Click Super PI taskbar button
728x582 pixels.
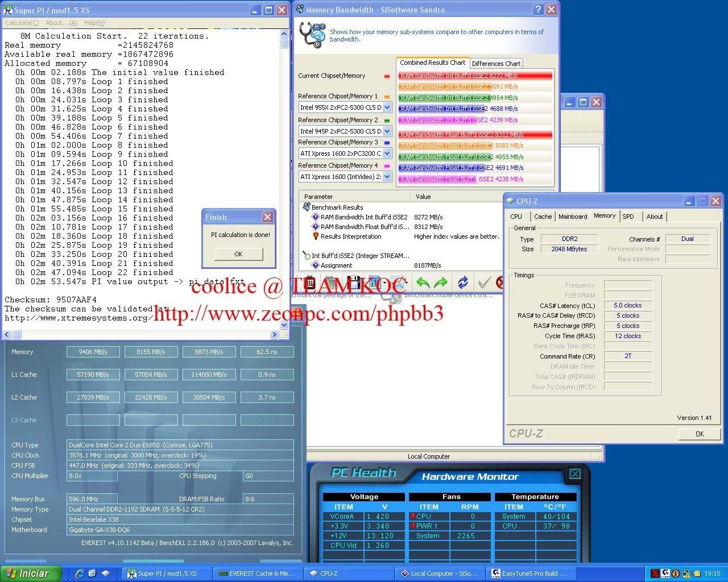pos(167,573)
